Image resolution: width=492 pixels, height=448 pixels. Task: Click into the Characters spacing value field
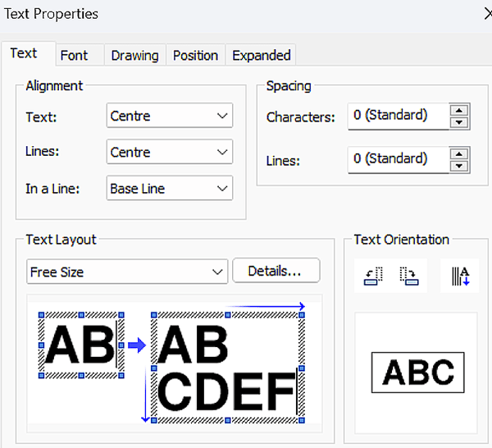(398, 116)
